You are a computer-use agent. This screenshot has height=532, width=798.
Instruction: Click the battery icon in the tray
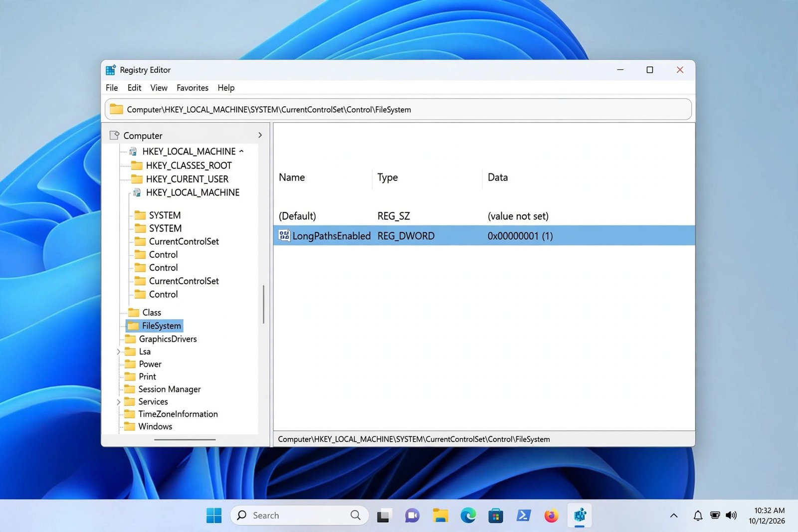(715, 515)
